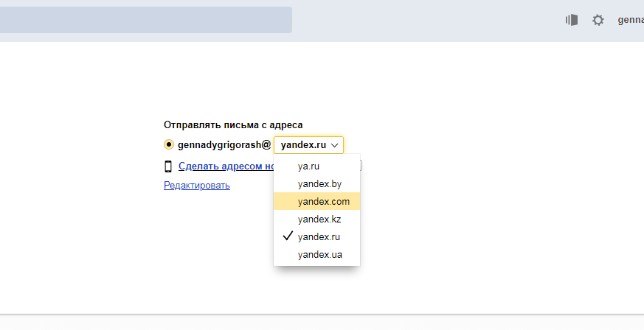644x330 pixels.
Task: Select the checked yandex.ru entry
Action: [319, 236]
